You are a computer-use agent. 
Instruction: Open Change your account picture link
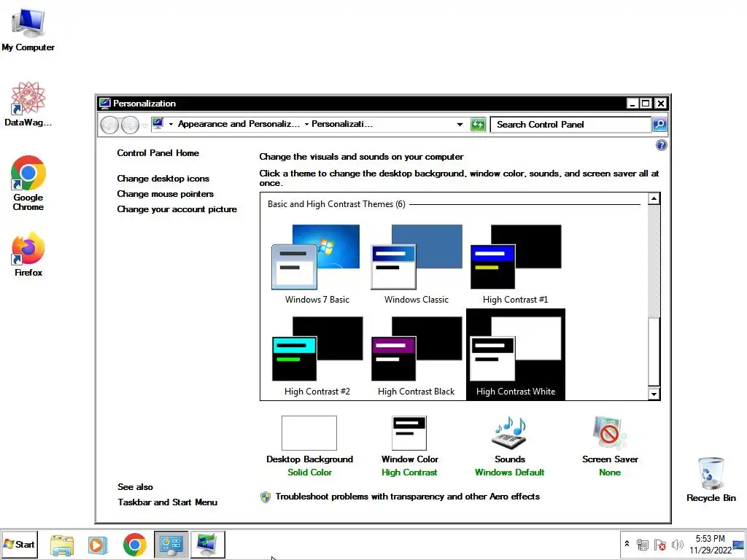[177, 209]
